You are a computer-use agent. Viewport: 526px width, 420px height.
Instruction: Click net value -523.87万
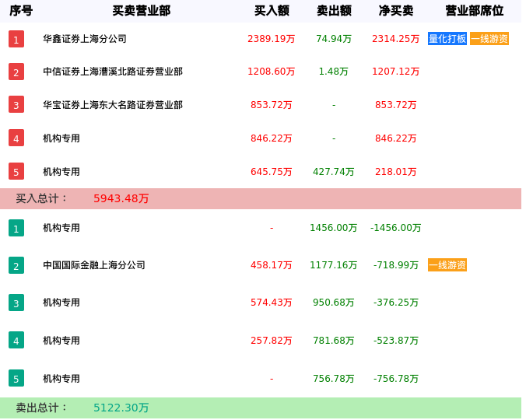click(395, 341)
